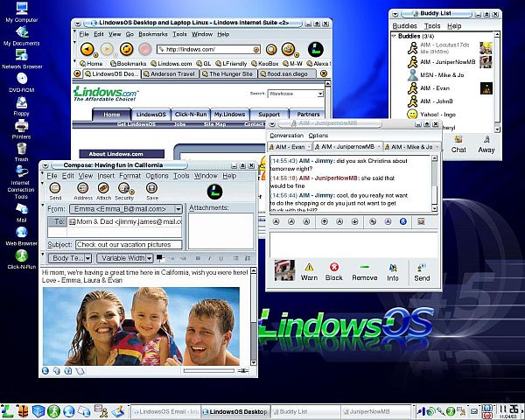Click Send in the AIM conversation window
Viewport: 525px width, 420px height.
click(422, 272)
